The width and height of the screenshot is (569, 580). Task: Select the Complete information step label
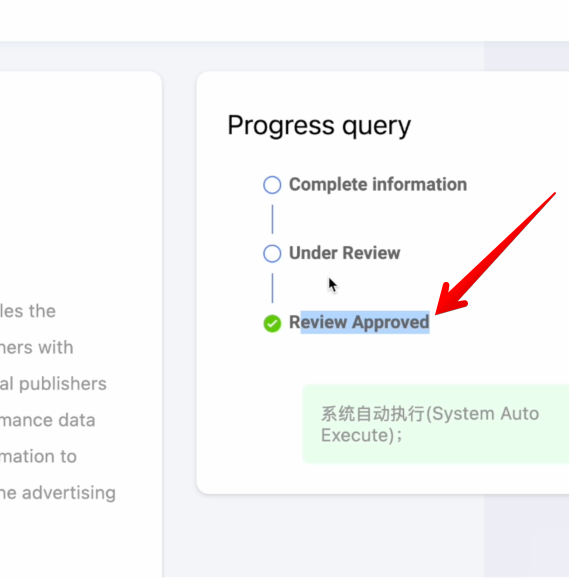(x=378, y=184)
